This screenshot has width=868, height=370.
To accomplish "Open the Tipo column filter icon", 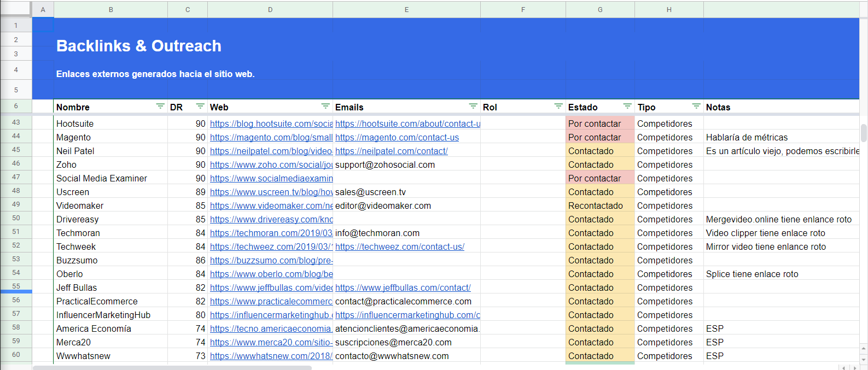I will tap(696, 106).
